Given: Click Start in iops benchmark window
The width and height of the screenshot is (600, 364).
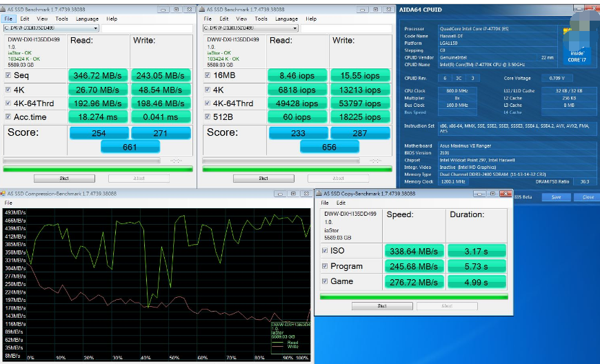Looking at the screenshot, I should point(263,179).
